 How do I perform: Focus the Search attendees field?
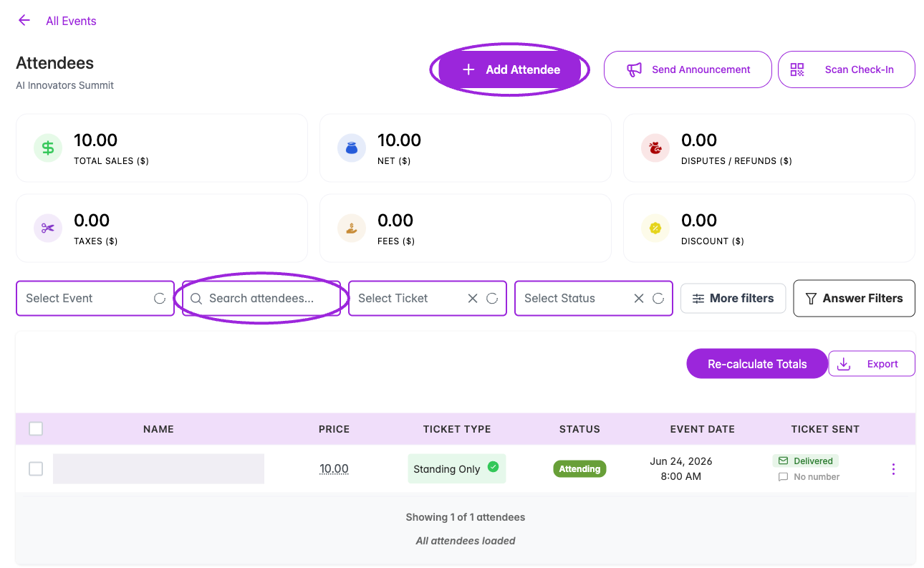click(261, 298)
